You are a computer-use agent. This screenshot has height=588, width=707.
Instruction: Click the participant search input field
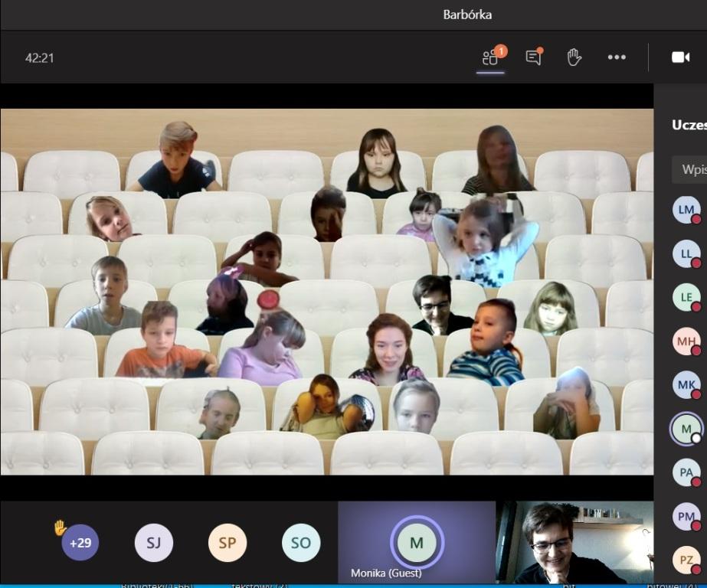point(689,169)
